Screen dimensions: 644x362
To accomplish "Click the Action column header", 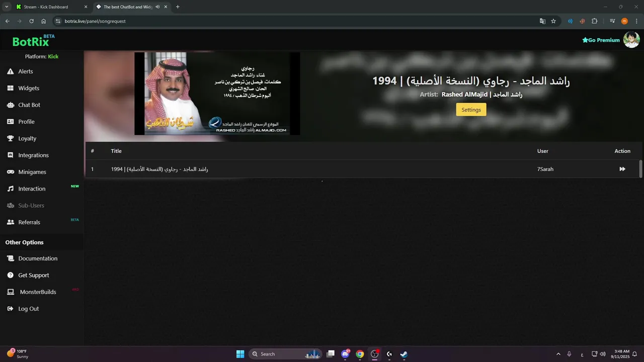I will coord(622,151).
